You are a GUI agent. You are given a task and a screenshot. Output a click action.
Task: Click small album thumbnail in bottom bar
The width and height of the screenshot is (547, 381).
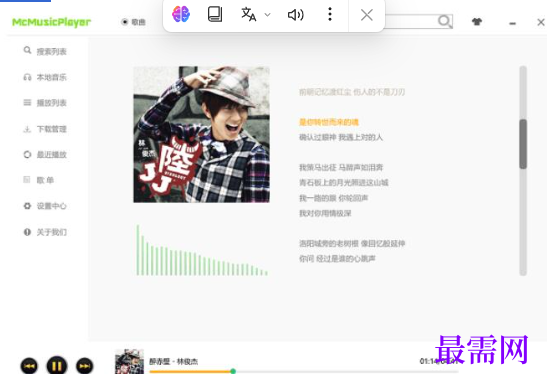click(129, 361)
